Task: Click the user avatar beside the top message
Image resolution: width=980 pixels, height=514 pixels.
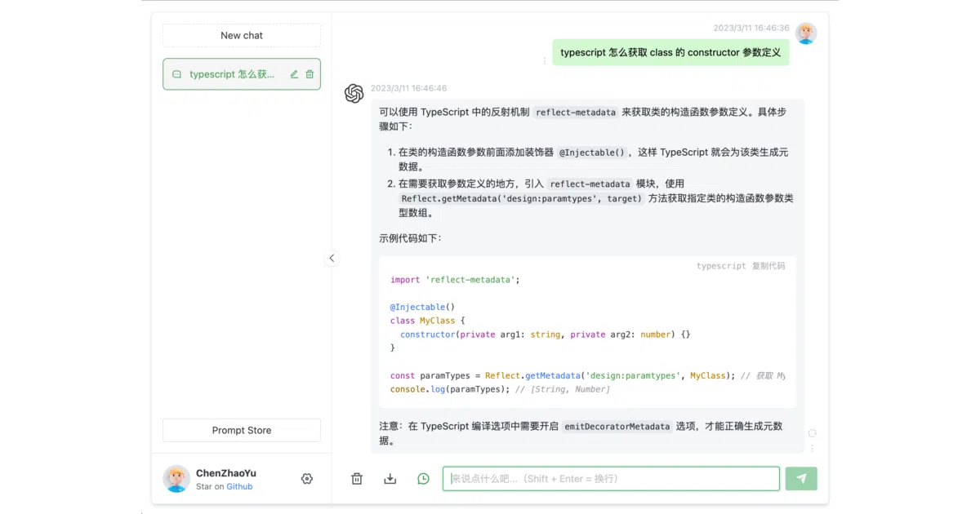Action: click(806, 33)
